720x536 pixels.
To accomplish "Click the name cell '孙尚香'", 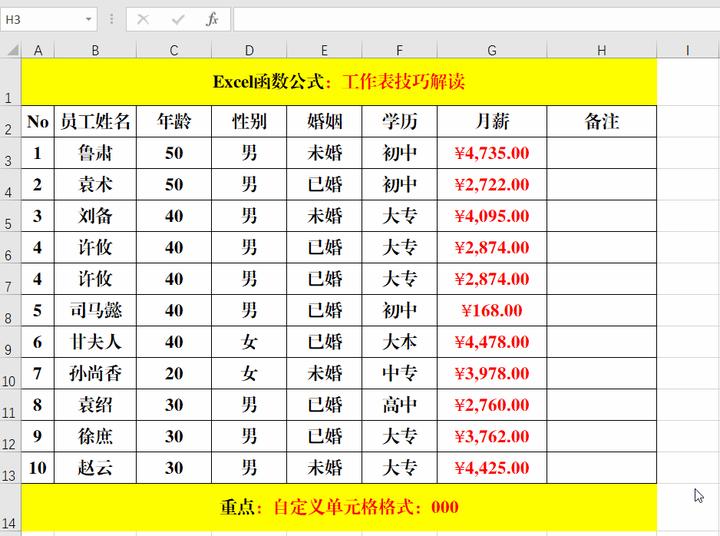I will coord(95,373).
